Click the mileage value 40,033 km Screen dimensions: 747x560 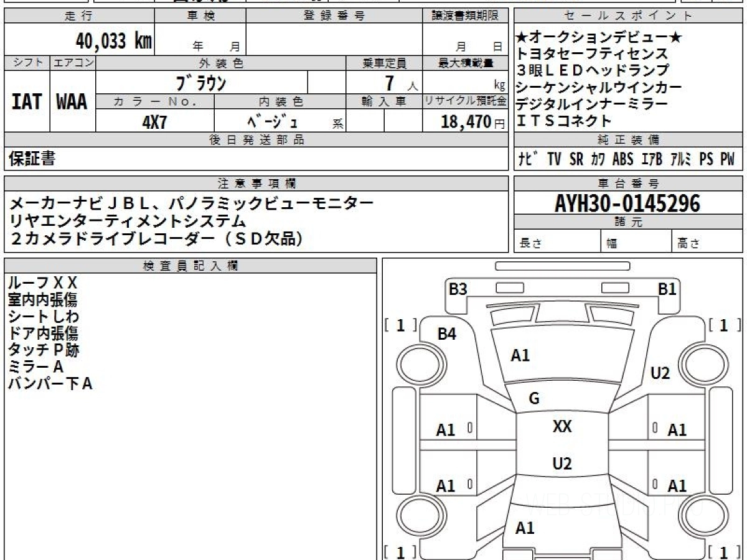tap(113, 40)
